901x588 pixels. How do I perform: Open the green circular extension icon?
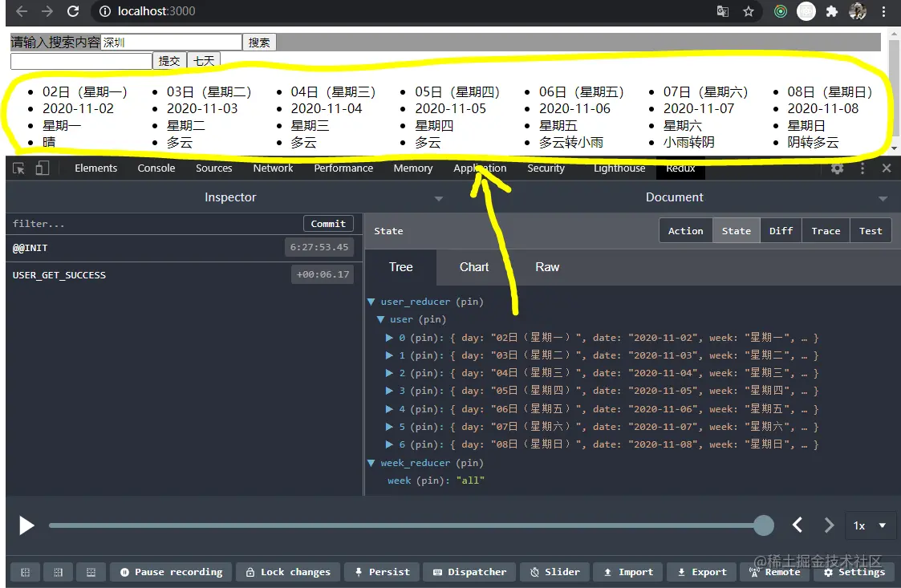click(x=781, y=11)
